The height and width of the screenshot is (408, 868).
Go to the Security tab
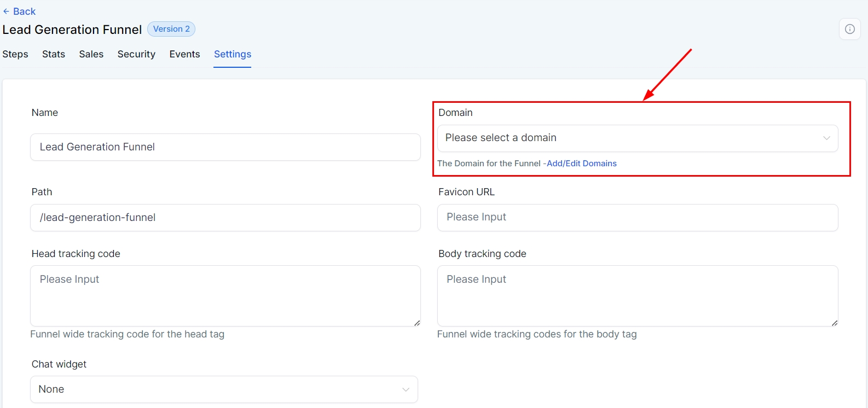point(136,54)
